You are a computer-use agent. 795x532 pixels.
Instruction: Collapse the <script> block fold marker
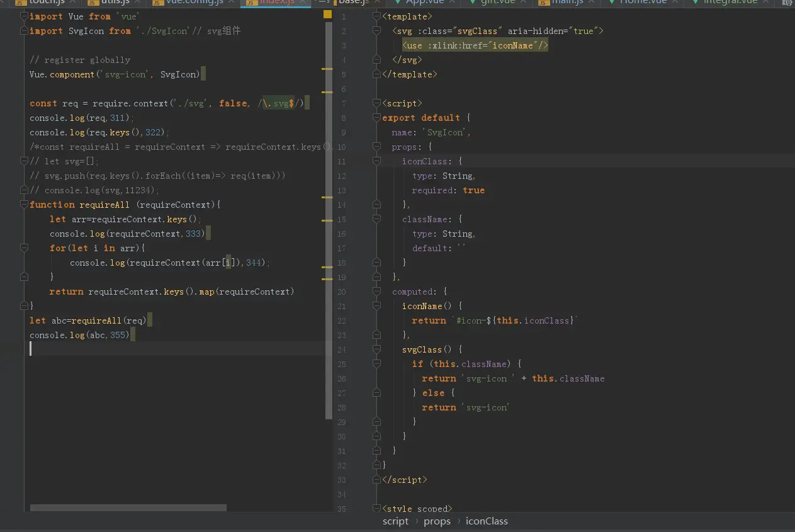(377, 103)
